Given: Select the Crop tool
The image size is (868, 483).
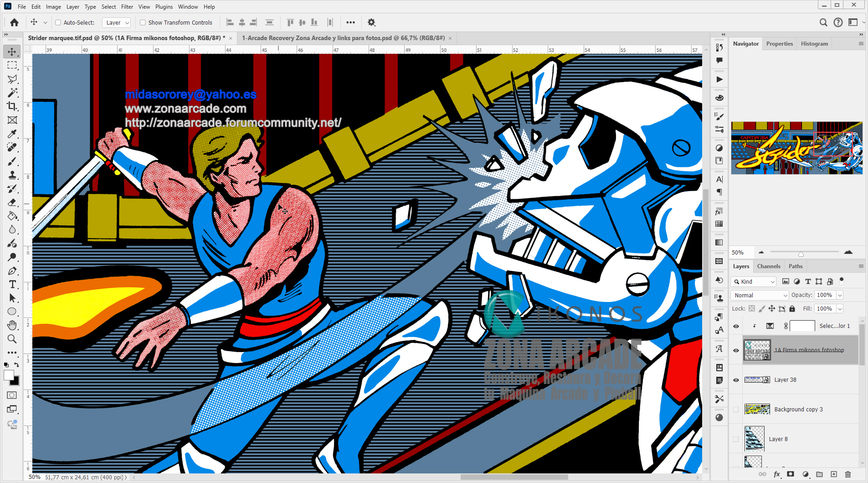Looking at the screenshot, I should tap(12, 106).
